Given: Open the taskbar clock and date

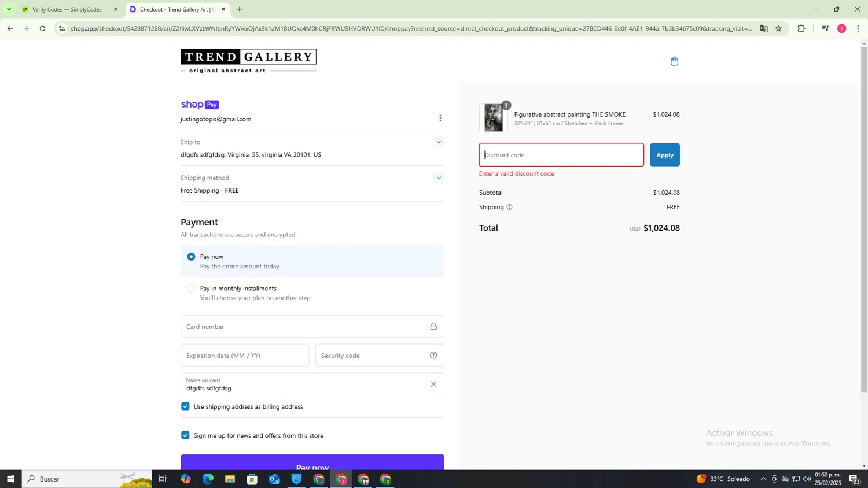Looking at the screenshot, I should coord(828,479).
